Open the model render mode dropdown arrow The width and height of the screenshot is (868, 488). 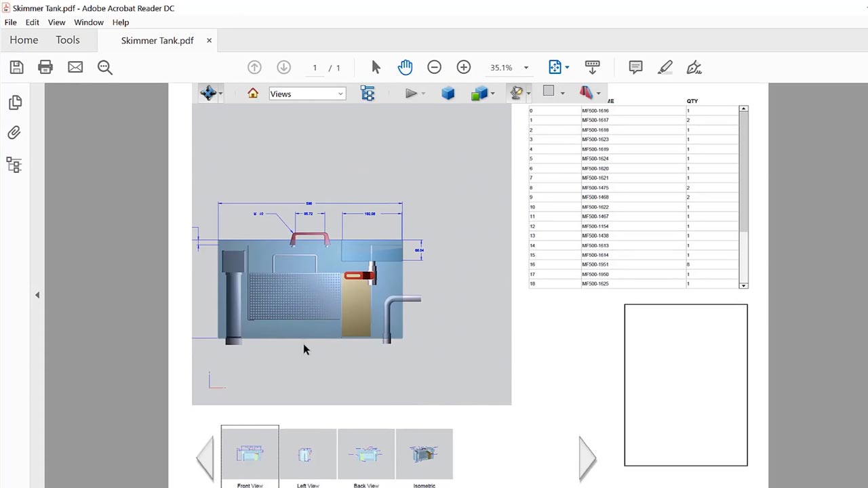[x=493, y=94]
